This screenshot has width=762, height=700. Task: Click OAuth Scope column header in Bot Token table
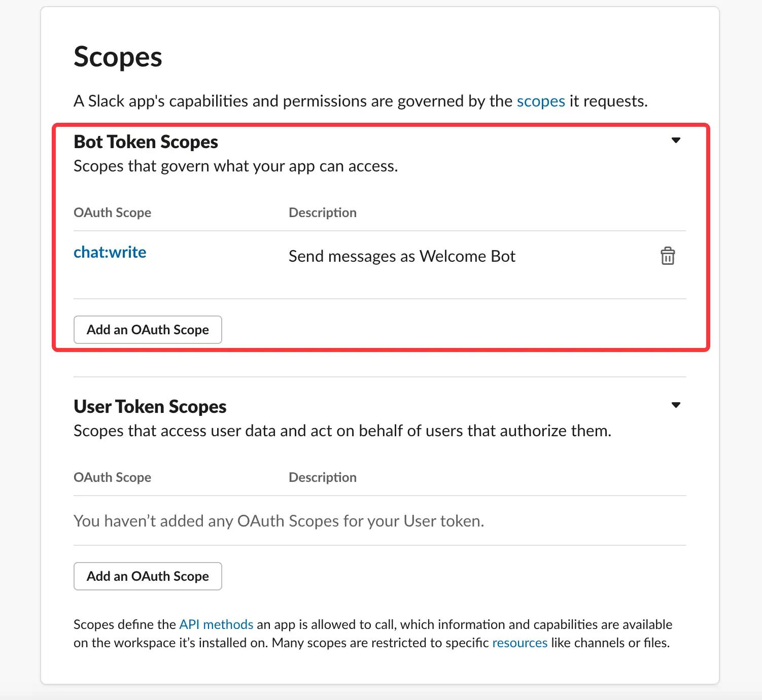point(113,213)
